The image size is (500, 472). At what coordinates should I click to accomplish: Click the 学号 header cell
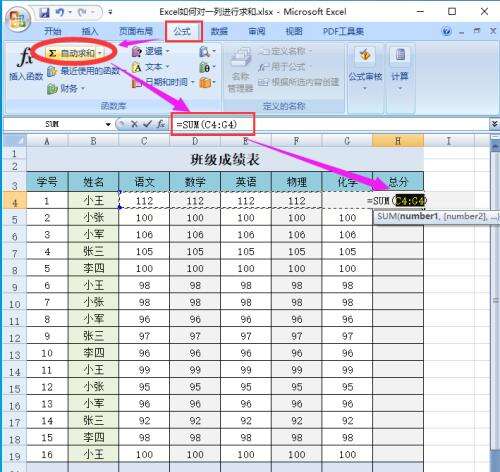47,182
